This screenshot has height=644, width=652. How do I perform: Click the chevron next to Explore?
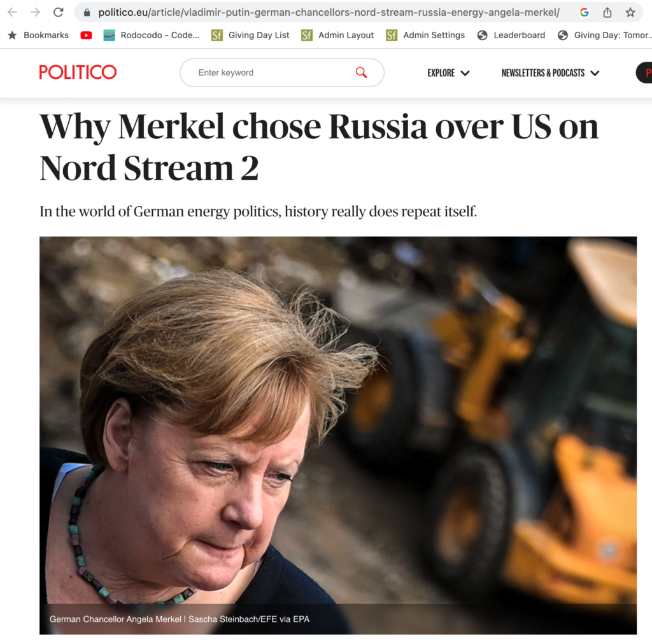click(465, 74)
